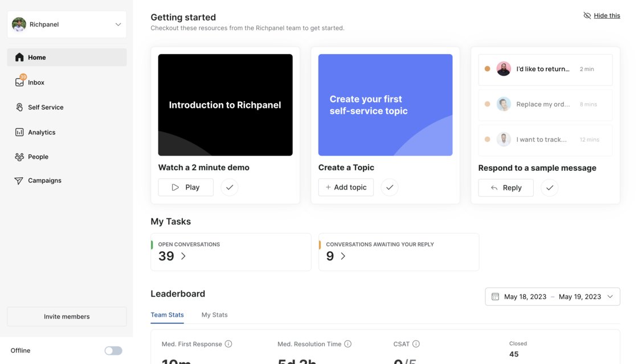Open the Open Conversations count of 39

[166, 256]
